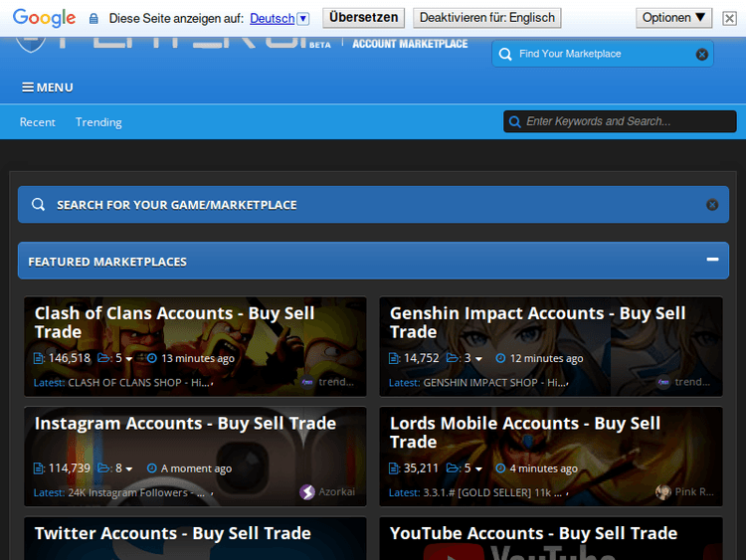Open the Deutsch language dropdown arrow

tap(303, 18)
